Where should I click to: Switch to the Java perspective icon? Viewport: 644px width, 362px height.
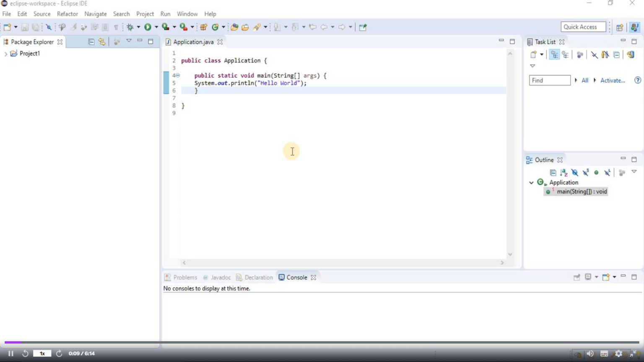point(634,27)
